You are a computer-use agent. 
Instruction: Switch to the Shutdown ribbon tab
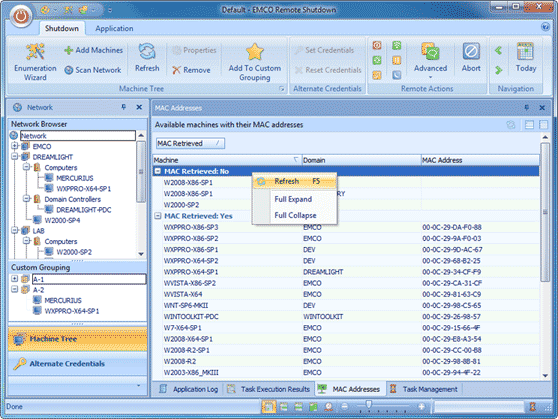point(62,28)
